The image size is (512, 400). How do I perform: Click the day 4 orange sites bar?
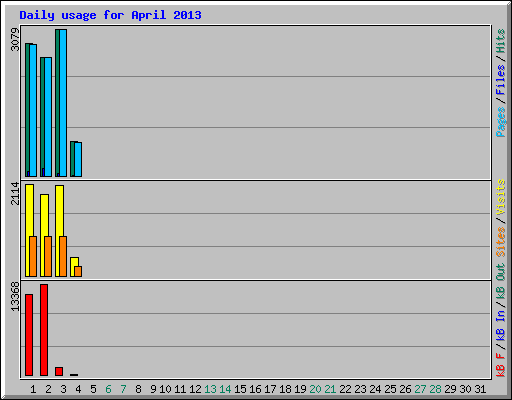coord(78,271)
